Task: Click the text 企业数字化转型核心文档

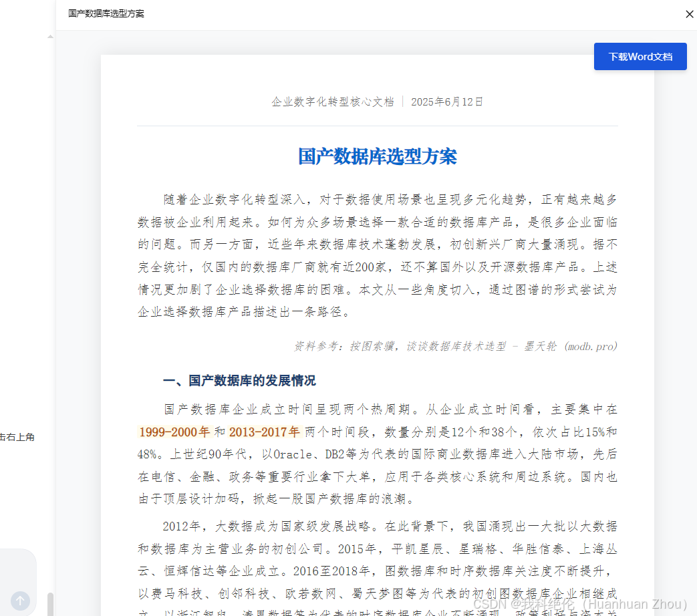Action: pyautogui.click(x=333, y=102)
